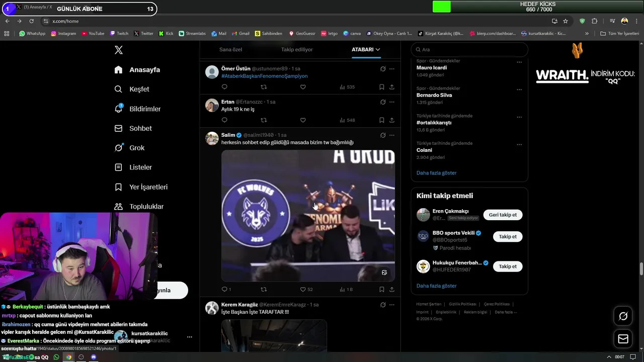Viewport: 644px width, 362px height.
Task: Open WhatsApp bookmark
Action: click(x=32, y=34)
